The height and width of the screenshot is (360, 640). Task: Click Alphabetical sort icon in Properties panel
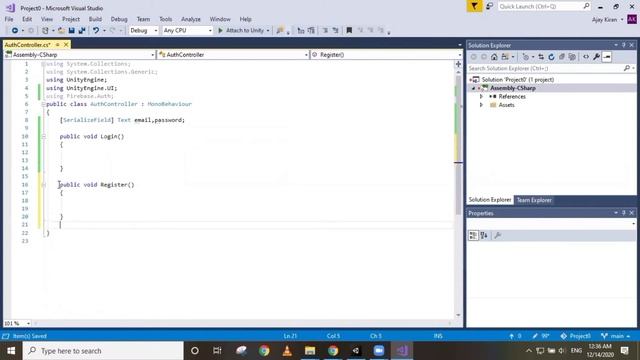484,236
